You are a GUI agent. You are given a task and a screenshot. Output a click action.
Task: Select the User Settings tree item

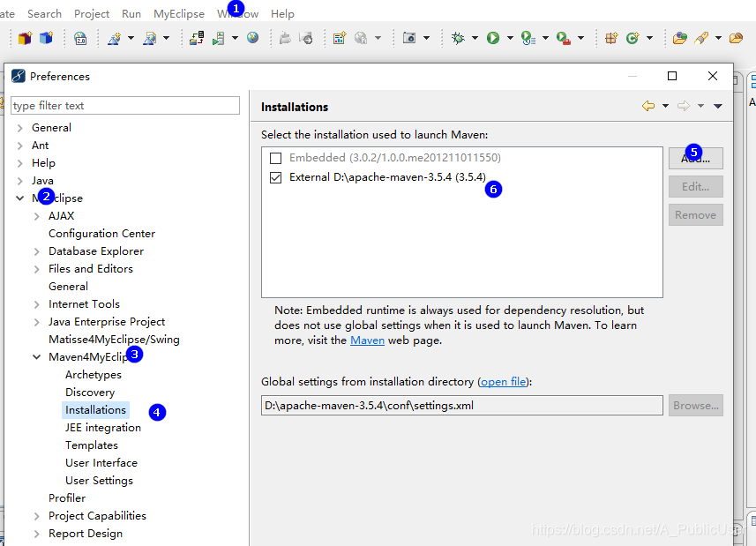[x=99, y=481]
